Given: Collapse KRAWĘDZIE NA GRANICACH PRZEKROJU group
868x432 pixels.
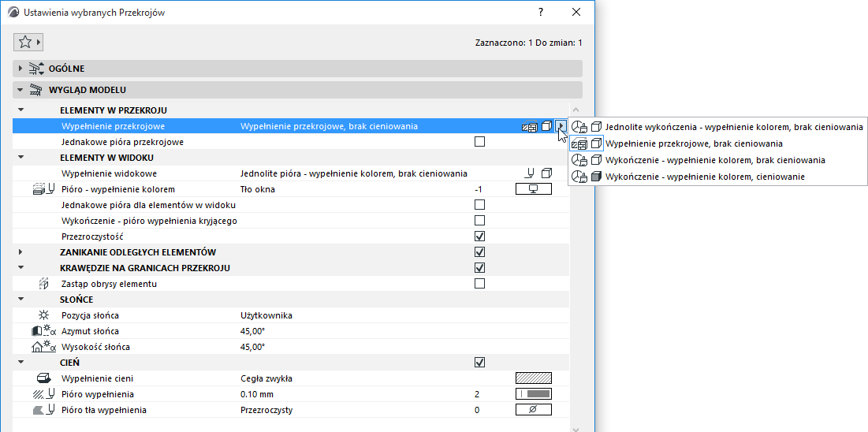Looking at the screenshot, I should 20,268.
